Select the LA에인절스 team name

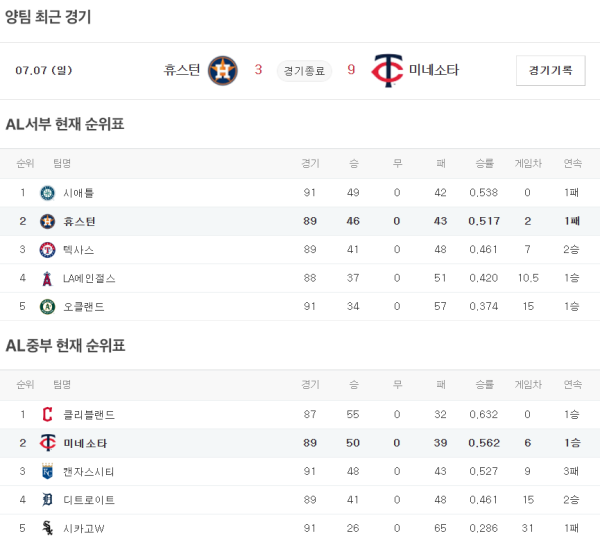pos(89,278)
